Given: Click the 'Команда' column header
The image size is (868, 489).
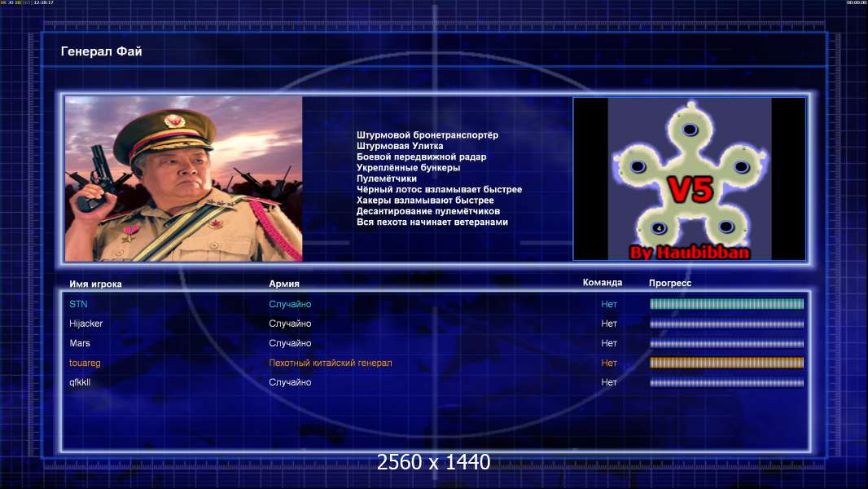Looking at the screenshot, I should [603, 283].
